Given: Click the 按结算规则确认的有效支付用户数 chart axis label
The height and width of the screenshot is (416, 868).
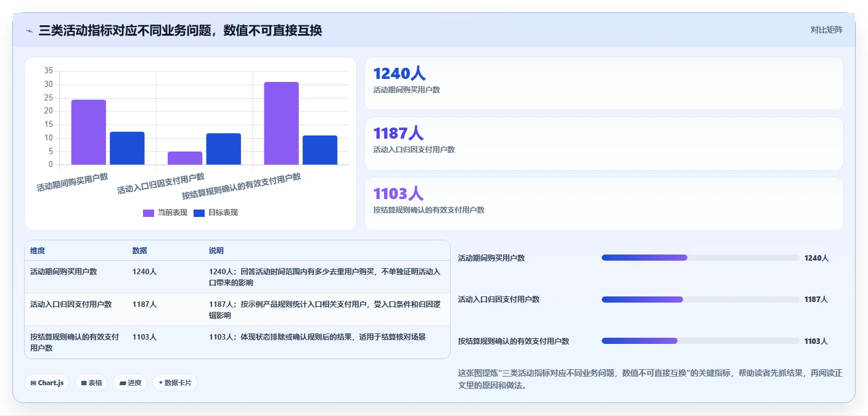Looking at the screenshot, I should pos(242,187).
